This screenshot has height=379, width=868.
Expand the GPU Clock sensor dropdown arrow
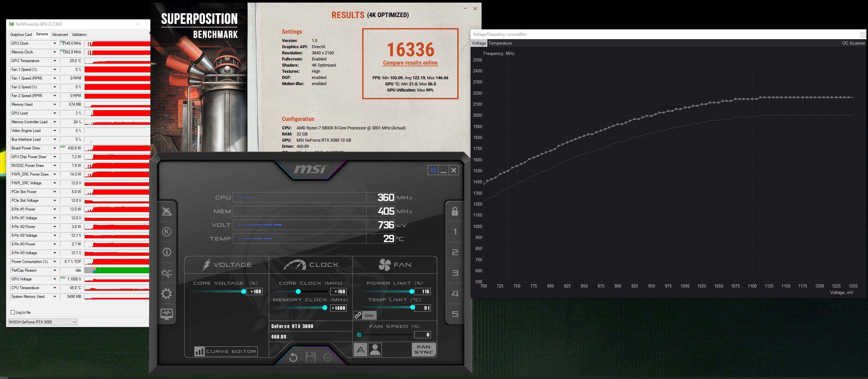55,43
